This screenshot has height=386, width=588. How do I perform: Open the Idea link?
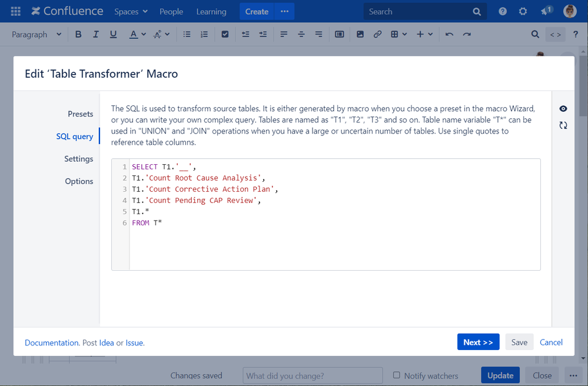pos(107,342)
